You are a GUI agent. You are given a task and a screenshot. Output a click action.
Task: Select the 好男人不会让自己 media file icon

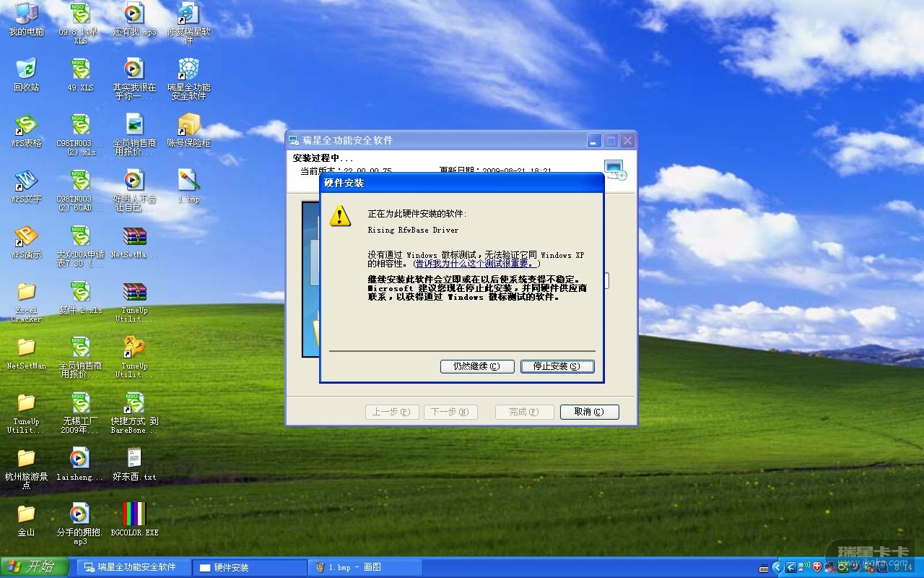[x=134, y=191]
